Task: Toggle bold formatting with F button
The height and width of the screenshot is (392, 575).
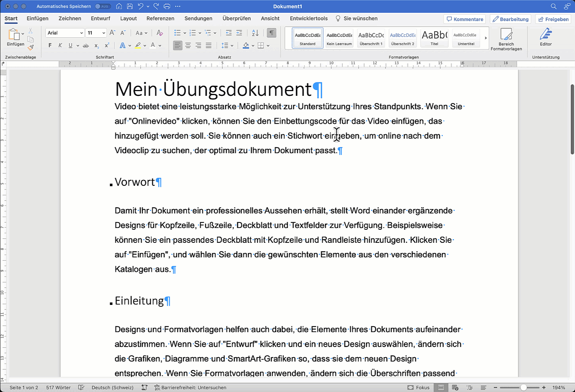Action: click(50, 45)
